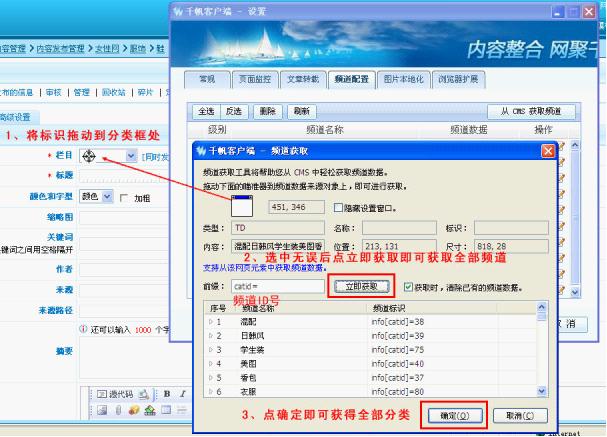The height and width of the screenshot is (437, 607).
Task: Check 隐藏设置窗口 checkbox
Action: (338, 208)
